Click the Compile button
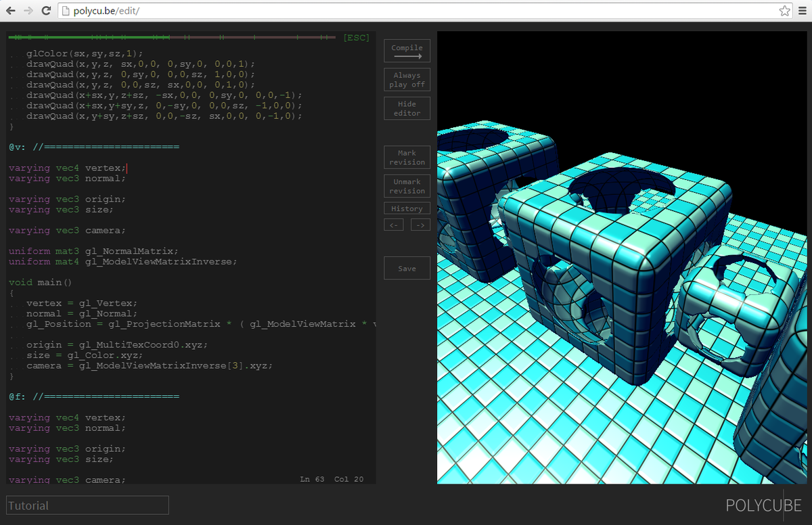 407,51
